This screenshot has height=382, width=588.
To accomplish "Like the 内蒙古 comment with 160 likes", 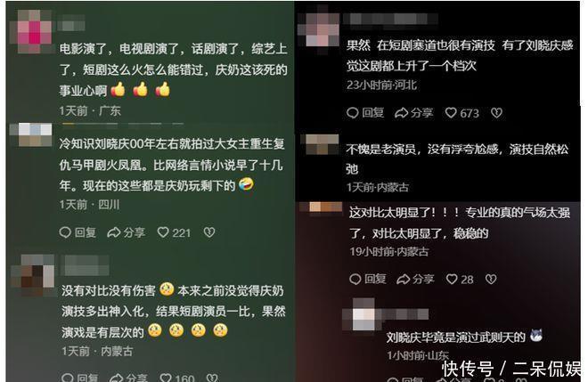I will 176,378.
